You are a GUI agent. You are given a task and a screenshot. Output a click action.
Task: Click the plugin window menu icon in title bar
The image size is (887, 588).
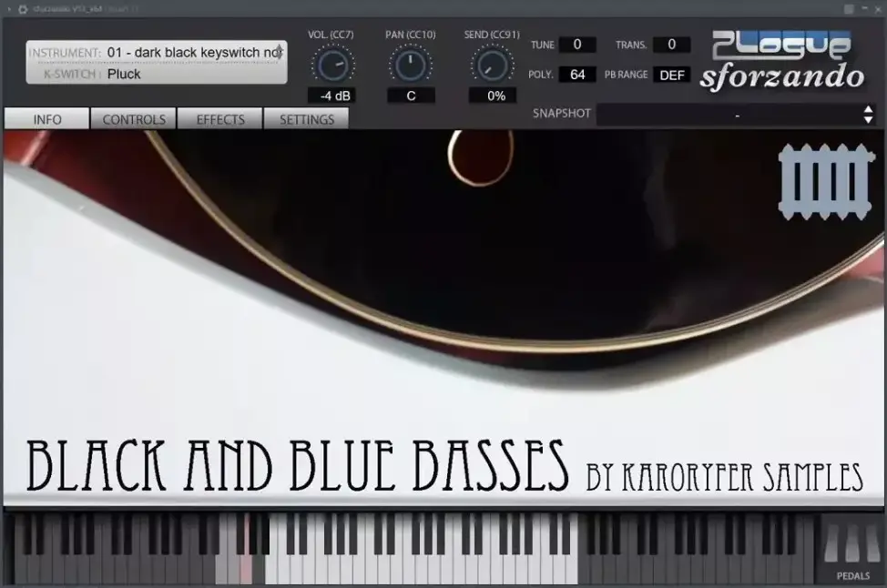pos(849,9)
